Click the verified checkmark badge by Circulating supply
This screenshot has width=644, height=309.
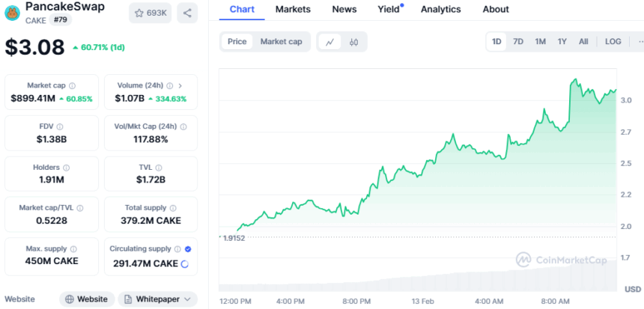point(188,248)
